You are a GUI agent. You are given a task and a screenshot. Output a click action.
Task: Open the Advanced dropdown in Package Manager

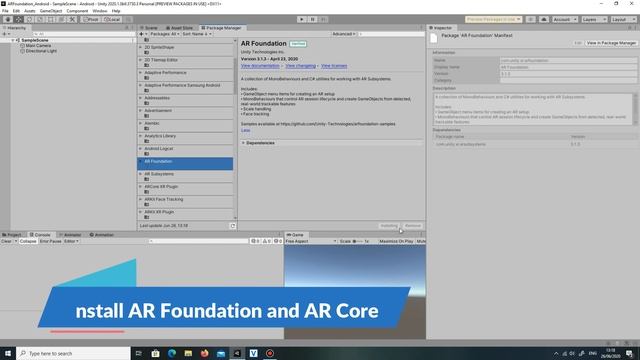[x=343, y=34]
